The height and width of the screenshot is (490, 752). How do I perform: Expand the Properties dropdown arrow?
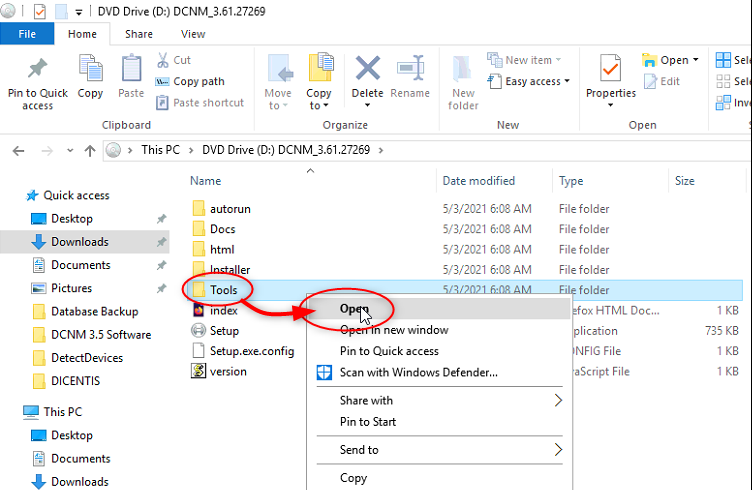point(611,105)
